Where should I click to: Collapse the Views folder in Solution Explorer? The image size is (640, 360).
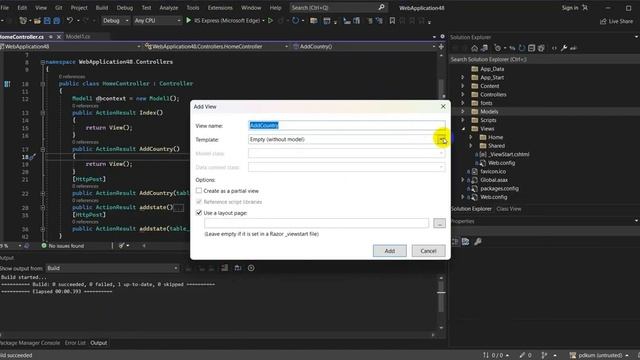coord(463,129)
